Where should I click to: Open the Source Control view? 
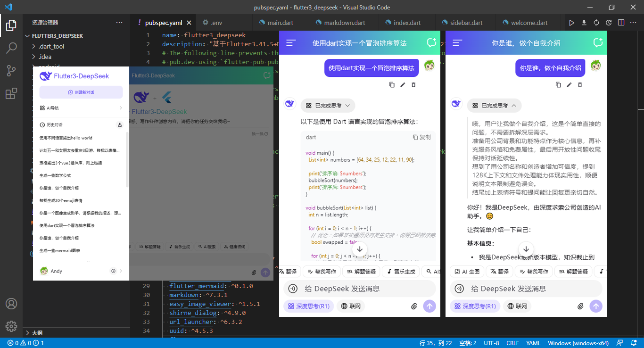click(x=11, y=70)
